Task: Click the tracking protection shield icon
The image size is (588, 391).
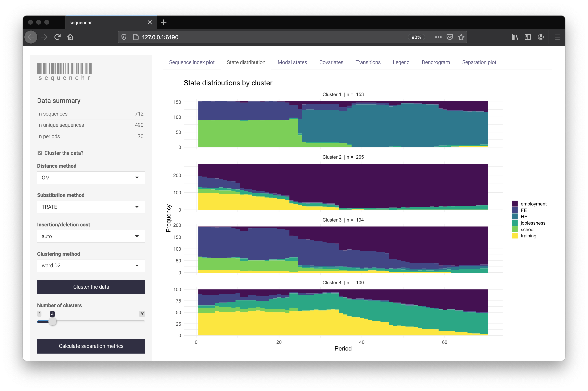Action: [124, 37]
